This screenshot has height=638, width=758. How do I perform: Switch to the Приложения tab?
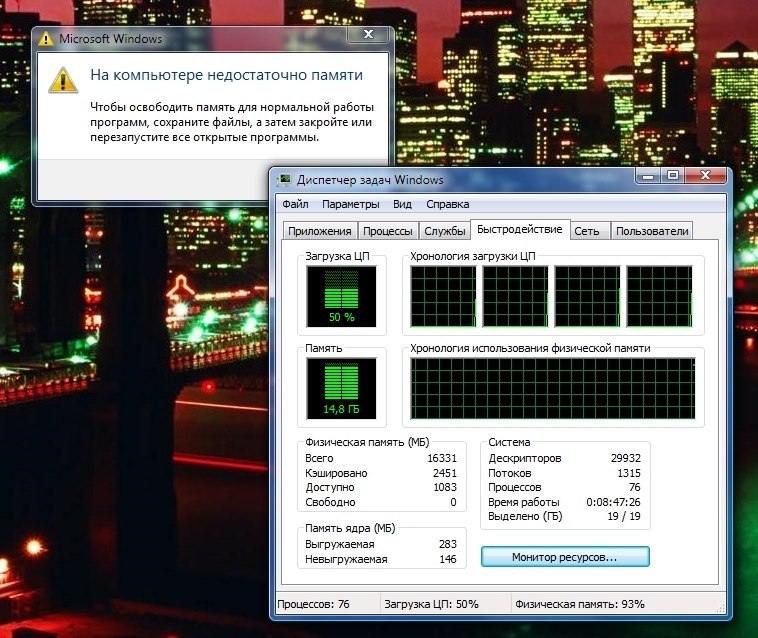pos(320,231)
